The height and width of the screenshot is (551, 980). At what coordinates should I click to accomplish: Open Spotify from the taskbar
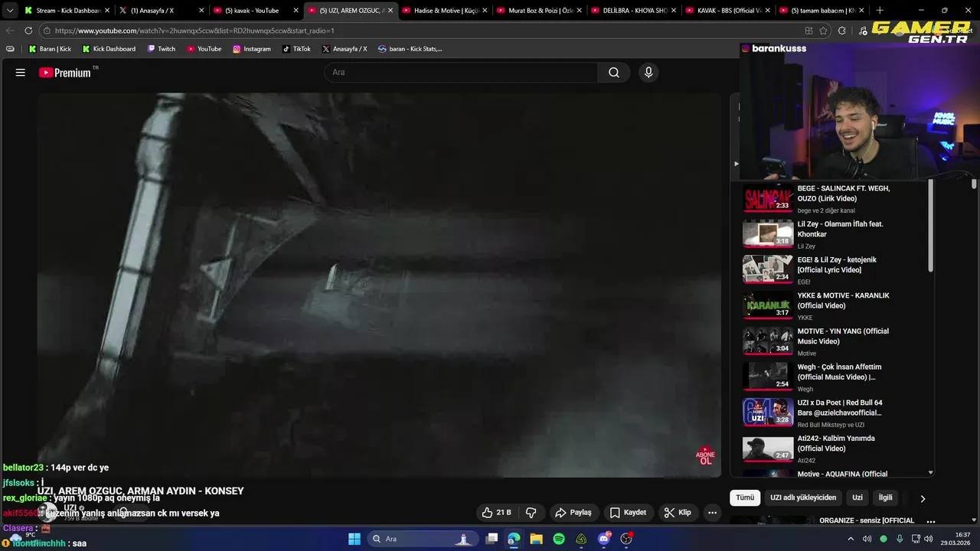click(559, 539)
